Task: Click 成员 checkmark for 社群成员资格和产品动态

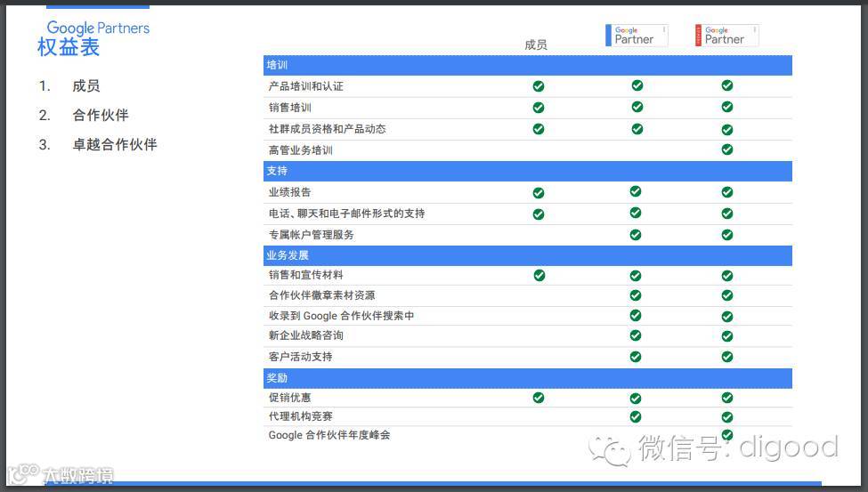Action: (x=538, y=129)
